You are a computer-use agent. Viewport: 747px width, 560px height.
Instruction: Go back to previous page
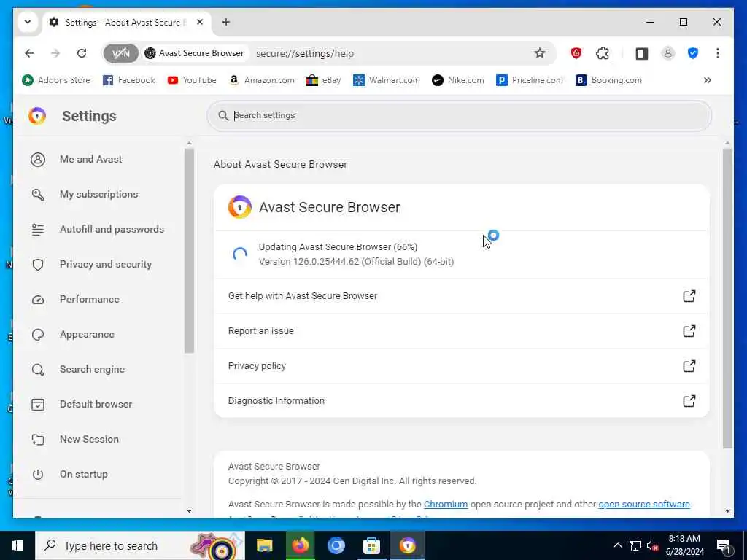(29, 53)
